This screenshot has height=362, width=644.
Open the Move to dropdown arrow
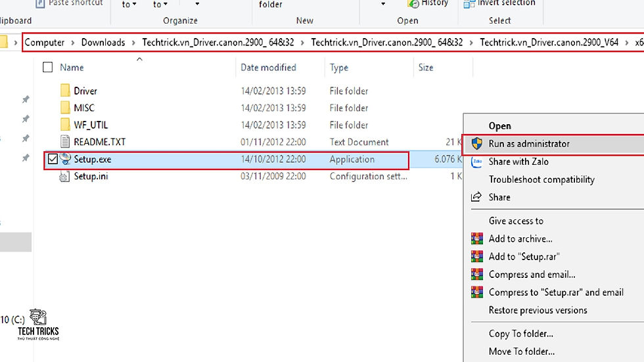(x=134, y=5)
